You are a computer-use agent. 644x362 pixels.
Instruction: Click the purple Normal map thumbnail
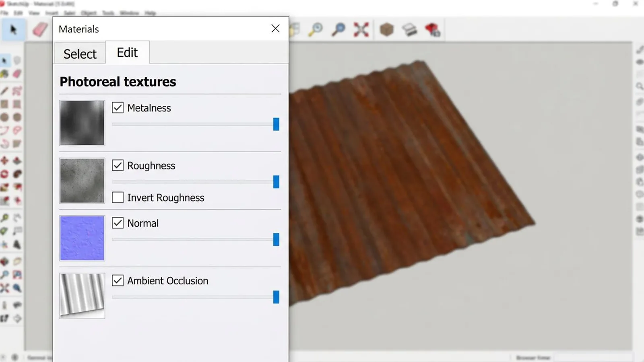pyautogui.click(x=82, y=238)
